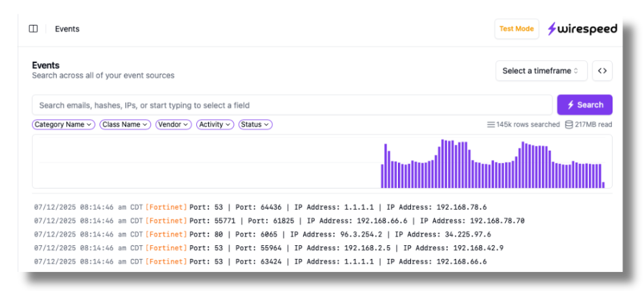Click inside the event search field

[292, 105]
